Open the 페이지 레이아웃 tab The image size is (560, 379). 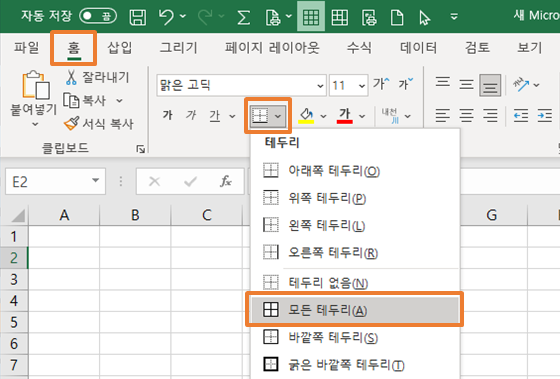pyautogui.click(x=272, y=48)
